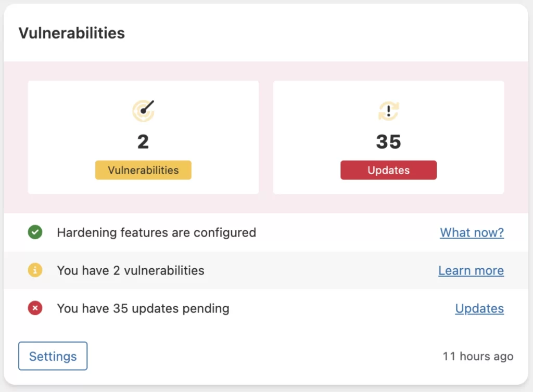Click the number 2 vulnerabilities count

pos(143,141)
